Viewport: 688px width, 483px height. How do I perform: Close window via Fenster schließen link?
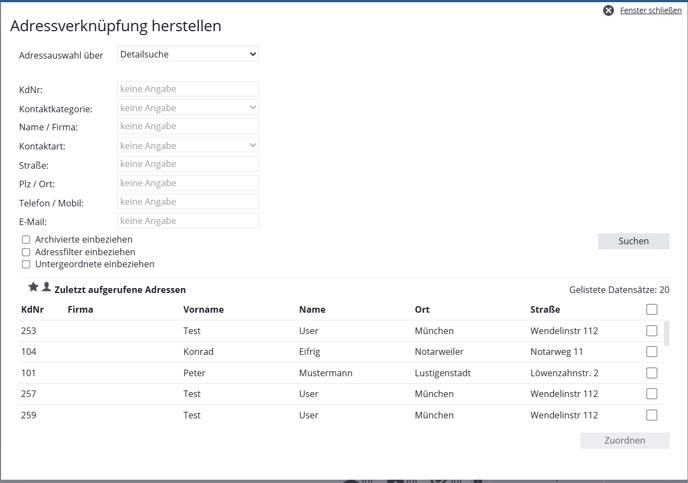[x=650, y=10]
